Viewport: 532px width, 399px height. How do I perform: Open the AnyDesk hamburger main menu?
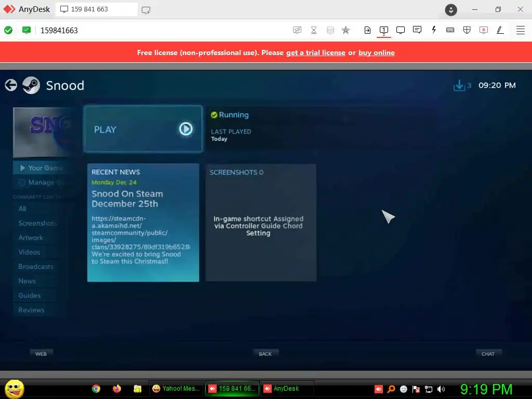[521, 30]
